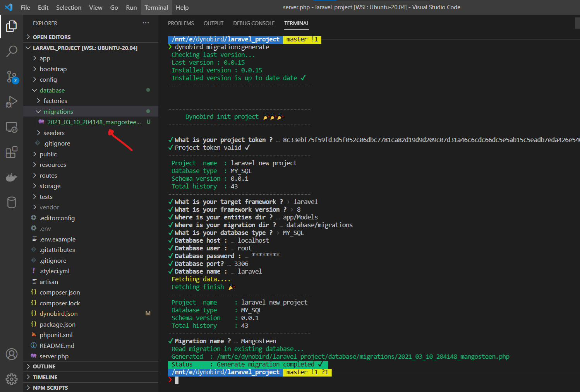Image resolution: width=580 pixels, height=392 pixels.
Task: Open the Manage gear menu
Action: (x=12, y=379)
